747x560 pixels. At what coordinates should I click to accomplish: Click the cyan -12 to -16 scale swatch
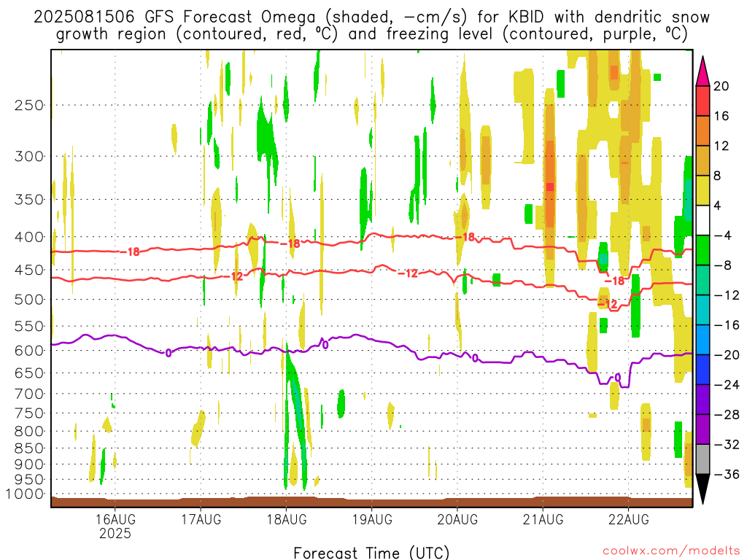[703, 310]
